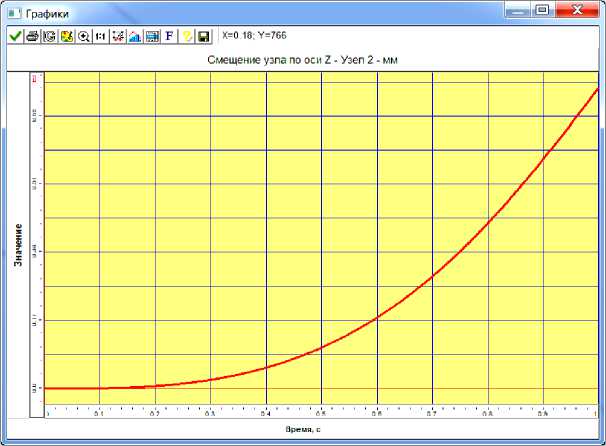This screenshot has height=446, width=606.
Task: Click the copy graph icon beside the printer
Action: click(50, 36)
